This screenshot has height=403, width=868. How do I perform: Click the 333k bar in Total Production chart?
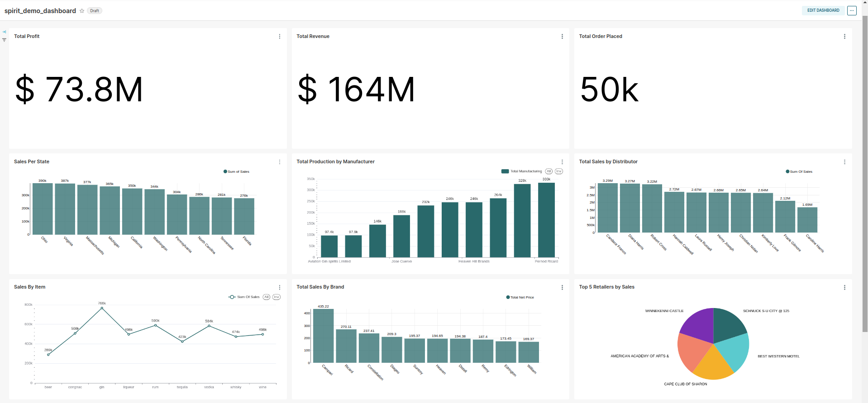click(x=546, y=220)
